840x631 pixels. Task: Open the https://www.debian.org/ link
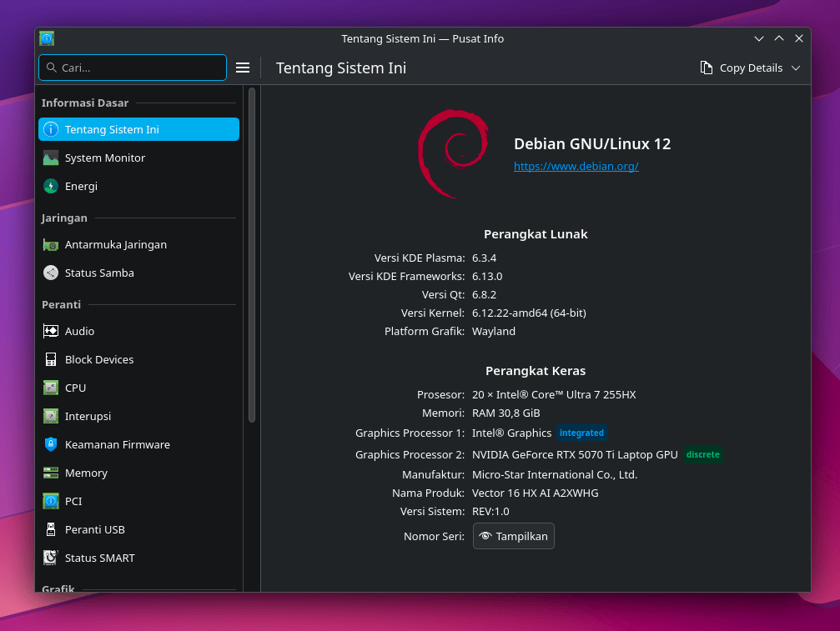[576, 167]
